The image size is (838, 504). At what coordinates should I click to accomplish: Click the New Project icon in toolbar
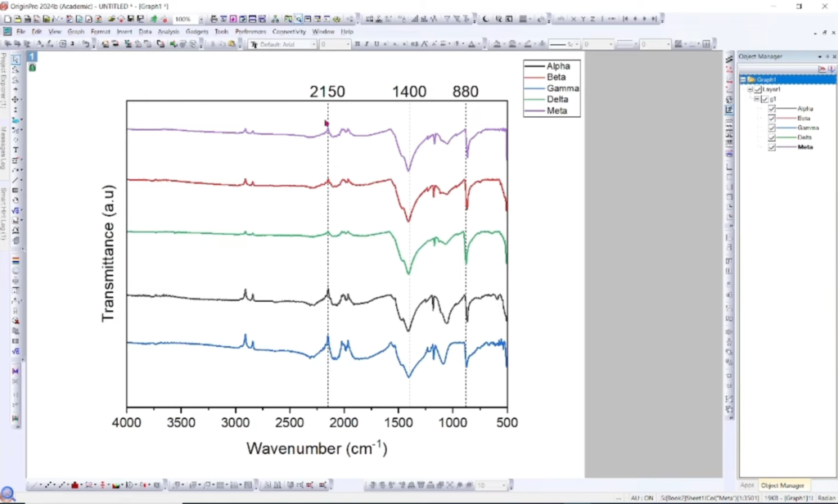coord(7,19)
